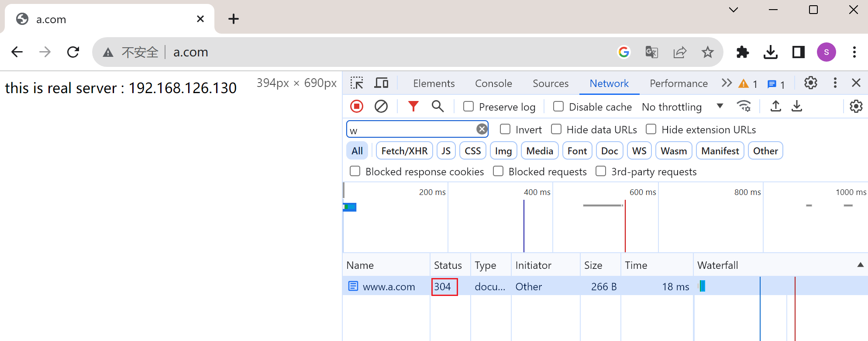The image size is (868, 341).
Task: Open the Sources tab
Action: tap(550, 84)
